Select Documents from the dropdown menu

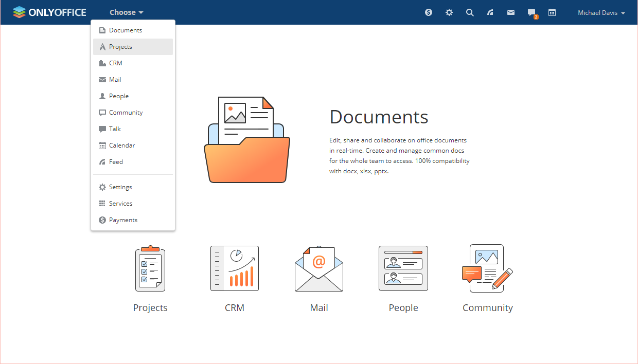pyautogui.click(x=126, y=30)
